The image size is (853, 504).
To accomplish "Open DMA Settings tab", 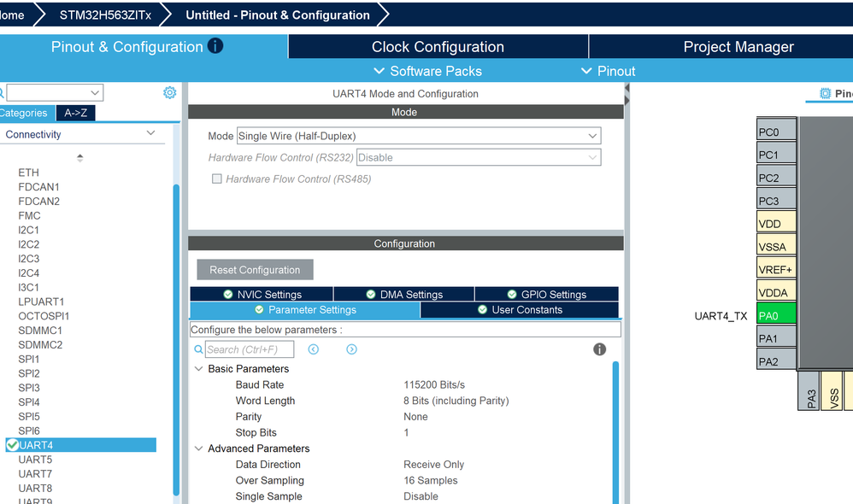I will point(404,294).
